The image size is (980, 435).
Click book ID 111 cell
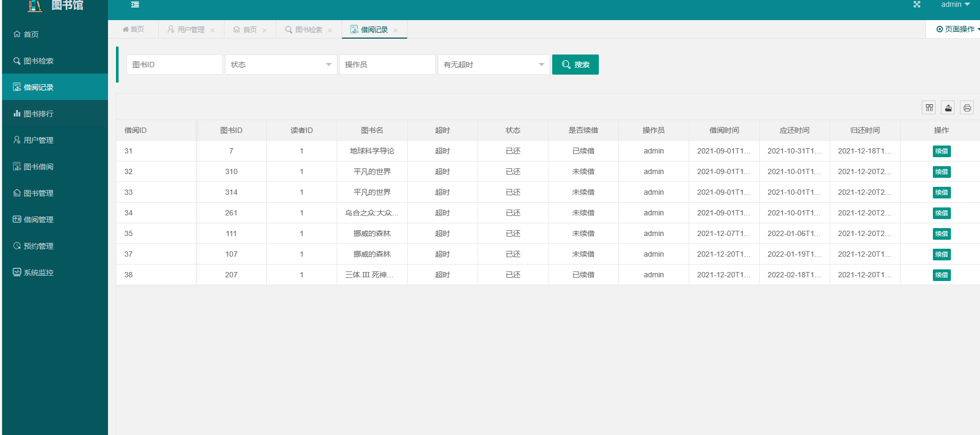[231, 233]
